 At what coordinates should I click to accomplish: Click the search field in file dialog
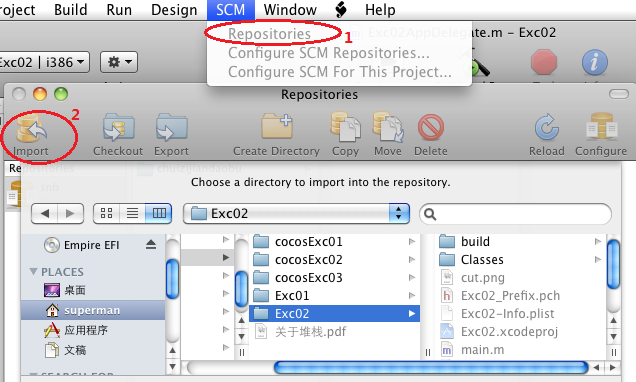click(515, 214)
